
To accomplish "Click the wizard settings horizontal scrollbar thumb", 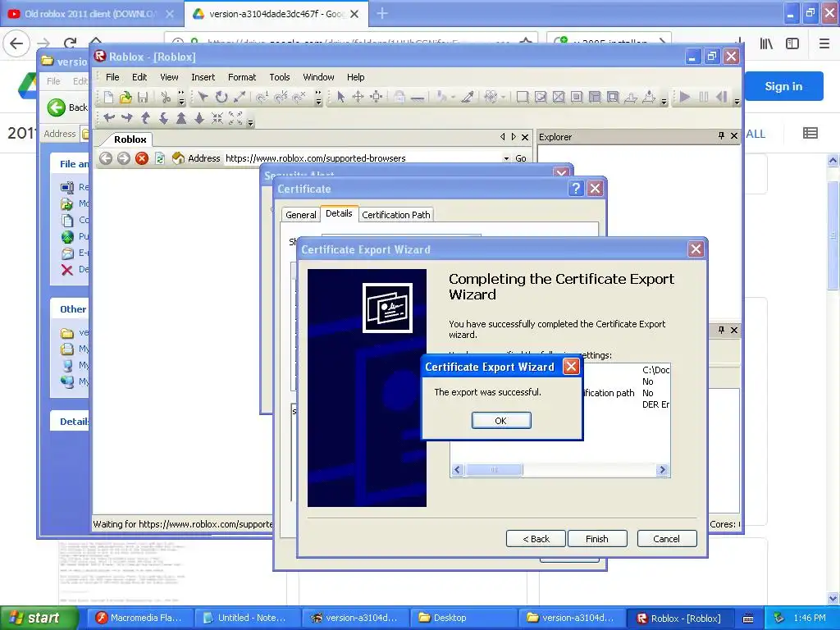I will click(494, 470).
